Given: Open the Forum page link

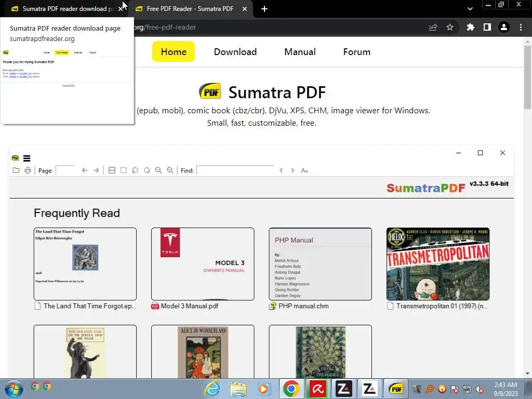Looking at the screenshot, I should (x=356, y=52).
